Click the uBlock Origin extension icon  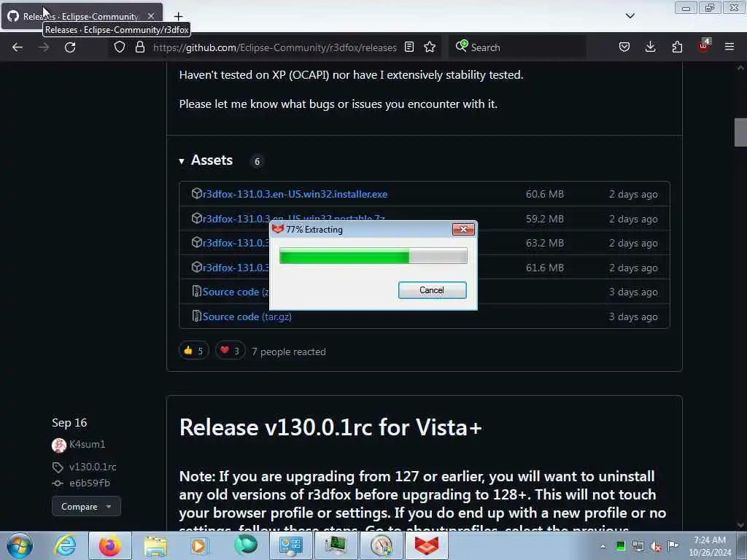[x=704, y=46]
